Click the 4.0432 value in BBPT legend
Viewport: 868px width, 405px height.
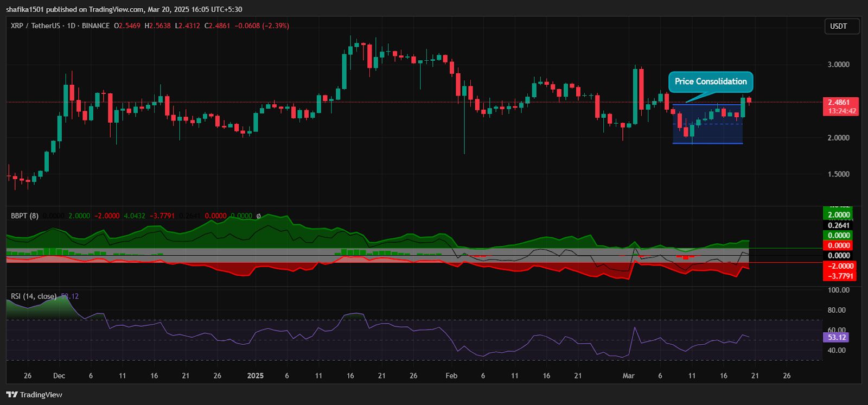click(135, 216)
